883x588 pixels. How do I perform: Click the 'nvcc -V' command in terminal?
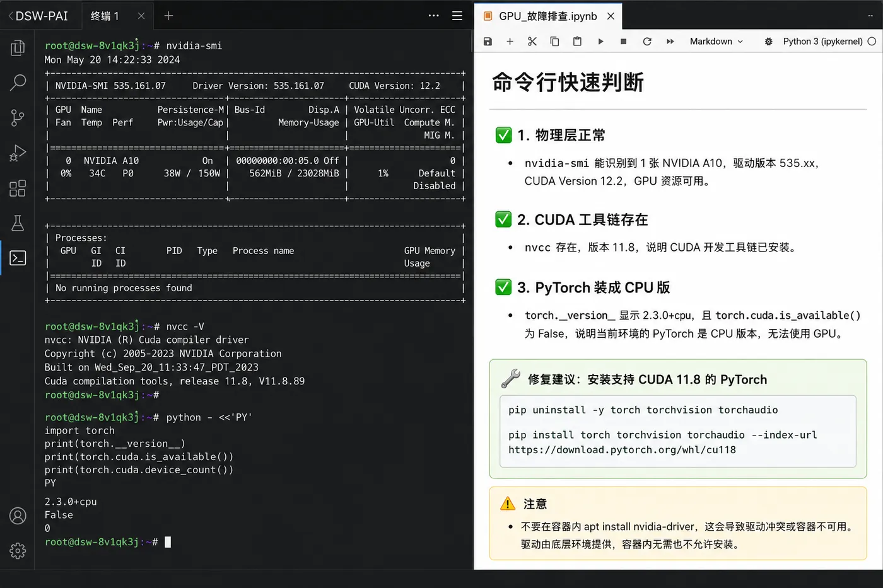(185, 326)
